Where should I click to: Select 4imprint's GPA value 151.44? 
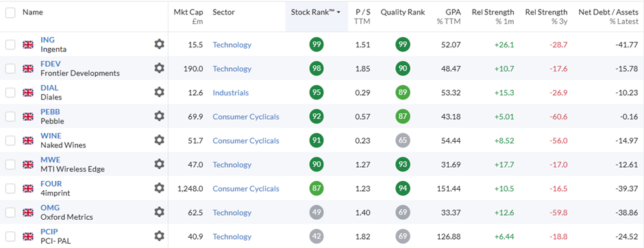point(449,189)
